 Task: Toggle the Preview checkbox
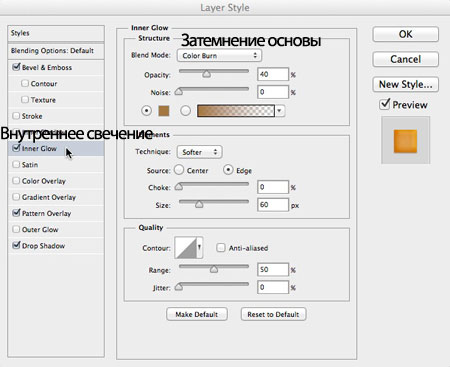point(385,104)
